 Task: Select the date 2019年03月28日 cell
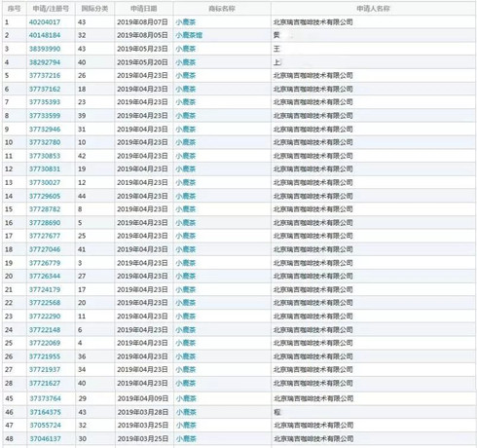pyautogui.click(x=143, y=412)
